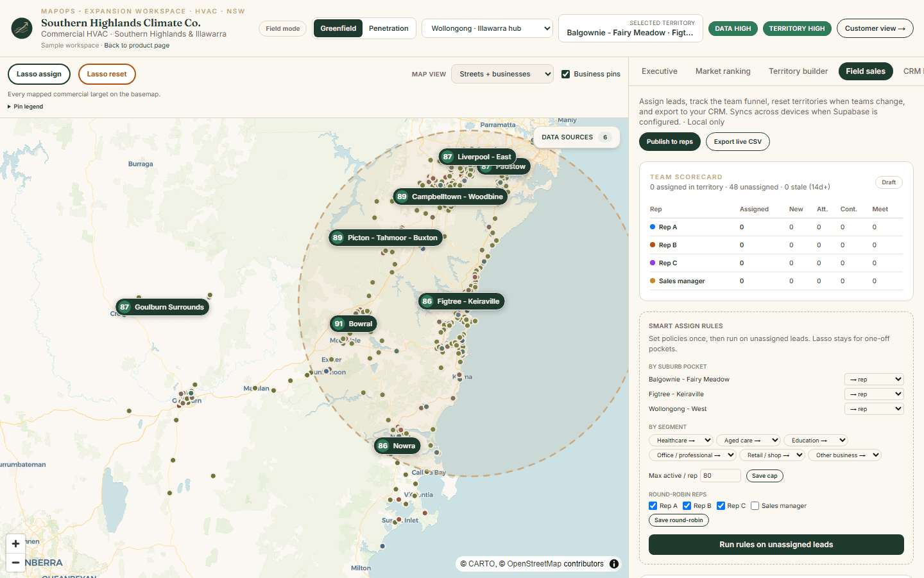The height and width of the screenshot is (578, 924).
Task: Open rep dropdown for Figtree - Keiraville
Action: coord(874,394)
